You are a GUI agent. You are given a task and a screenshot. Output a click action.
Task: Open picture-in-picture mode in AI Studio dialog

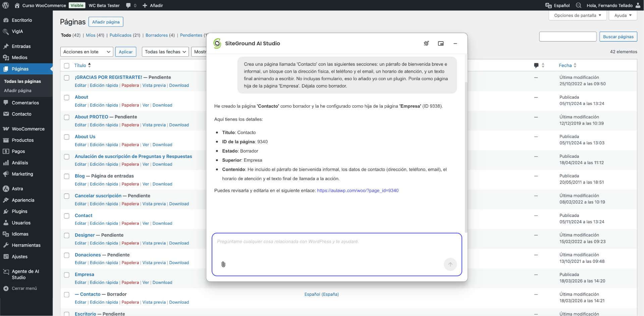pos(441,43)
